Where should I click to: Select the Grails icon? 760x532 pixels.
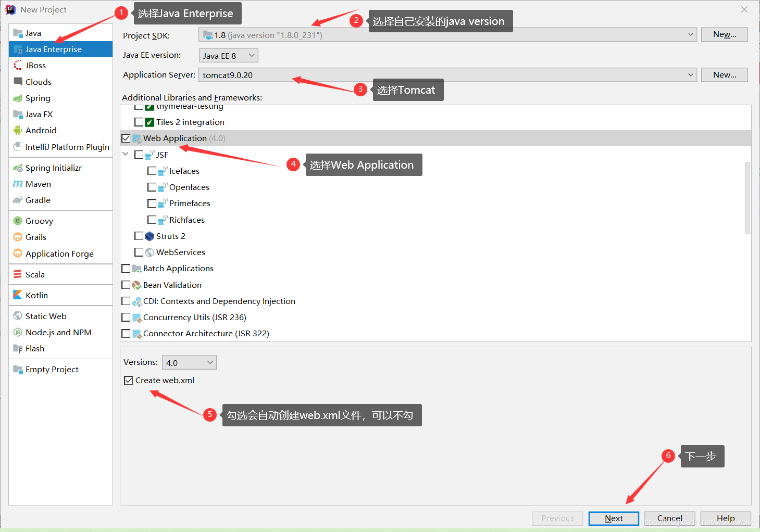coord(18,237)
